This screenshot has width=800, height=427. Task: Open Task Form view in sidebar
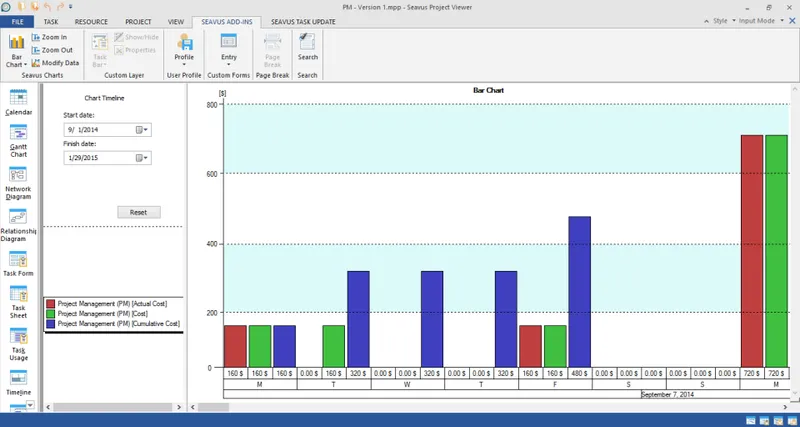click(x=18, y=264)
